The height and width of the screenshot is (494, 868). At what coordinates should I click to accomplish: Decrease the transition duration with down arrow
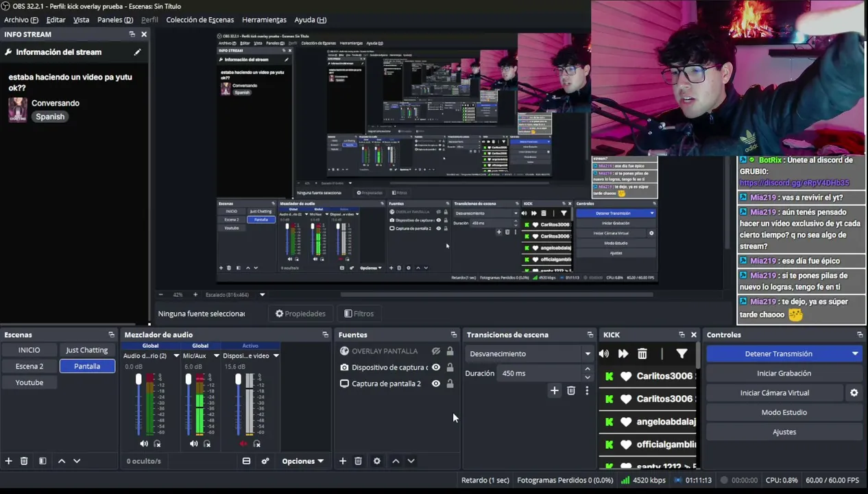point(588,377)
